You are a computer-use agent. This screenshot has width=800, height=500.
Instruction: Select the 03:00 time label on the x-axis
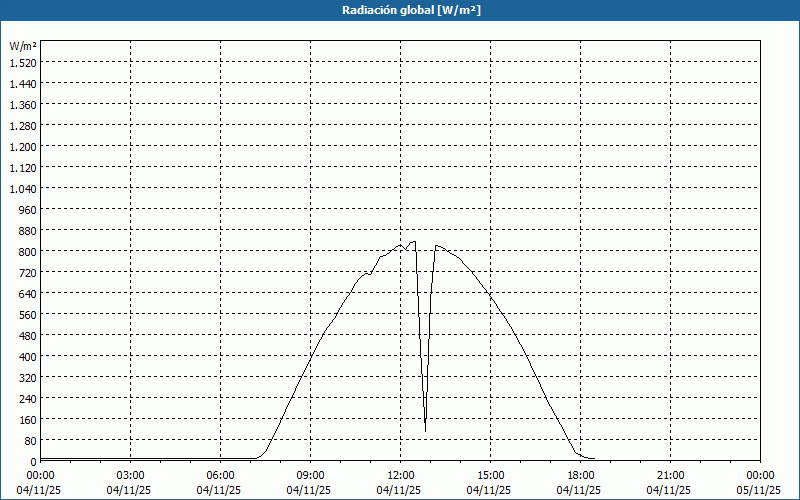(x=130, y=475)
